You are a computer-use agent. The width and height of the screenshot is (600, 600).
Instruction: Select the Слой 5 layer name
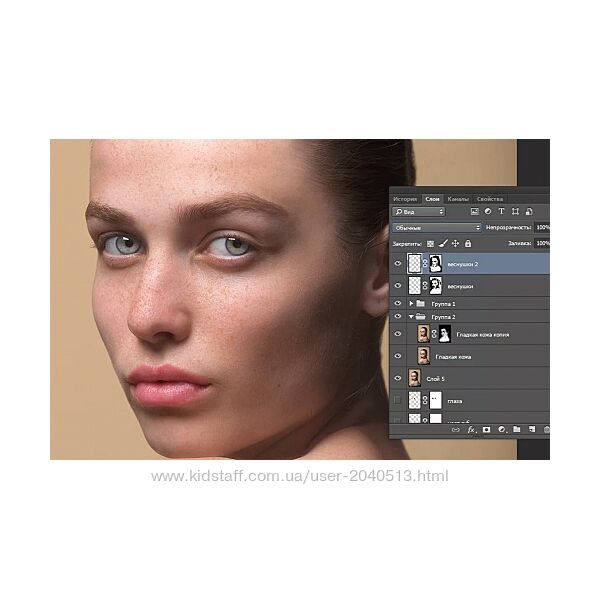tap(435, 379)
